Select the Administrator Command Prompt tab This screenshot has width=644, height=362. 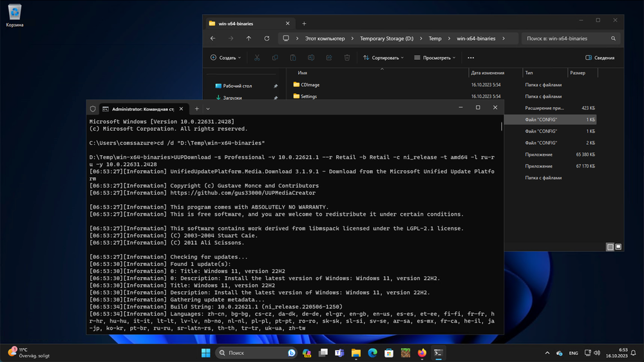[x=142, y=109]
